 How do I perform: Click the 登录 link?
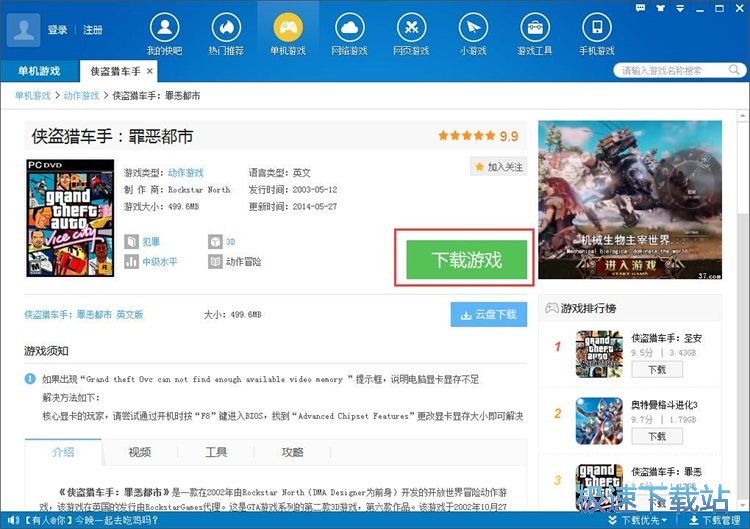(58, 30)
